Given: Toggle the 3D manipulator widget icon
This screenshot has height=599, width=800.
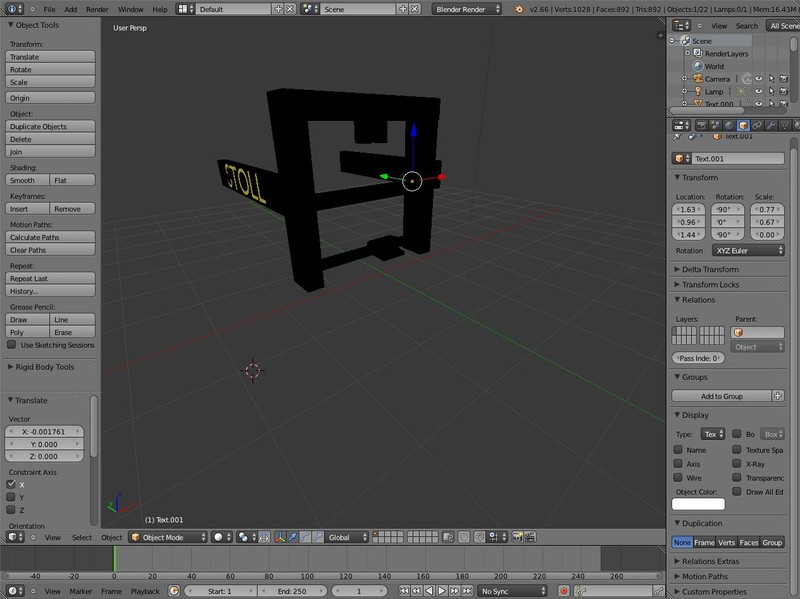Looking at the screenshot, I should [x=280, y=537].
